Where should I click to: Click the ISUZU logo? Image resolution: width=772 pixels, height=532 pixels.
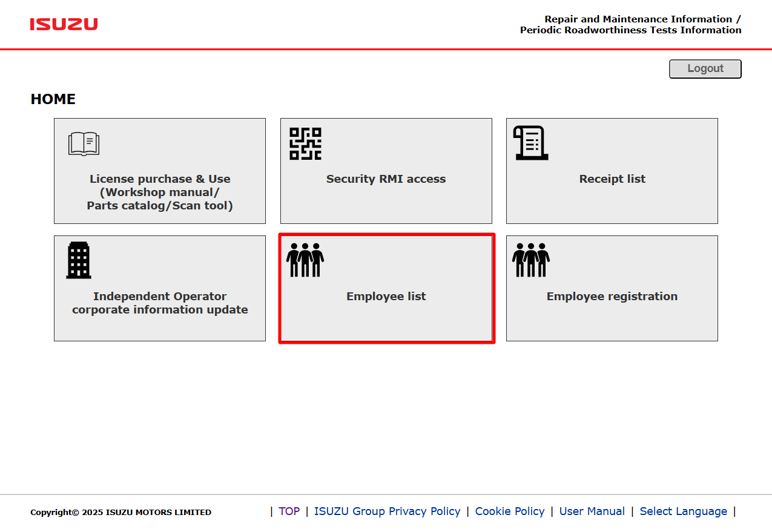pos(64,24)
